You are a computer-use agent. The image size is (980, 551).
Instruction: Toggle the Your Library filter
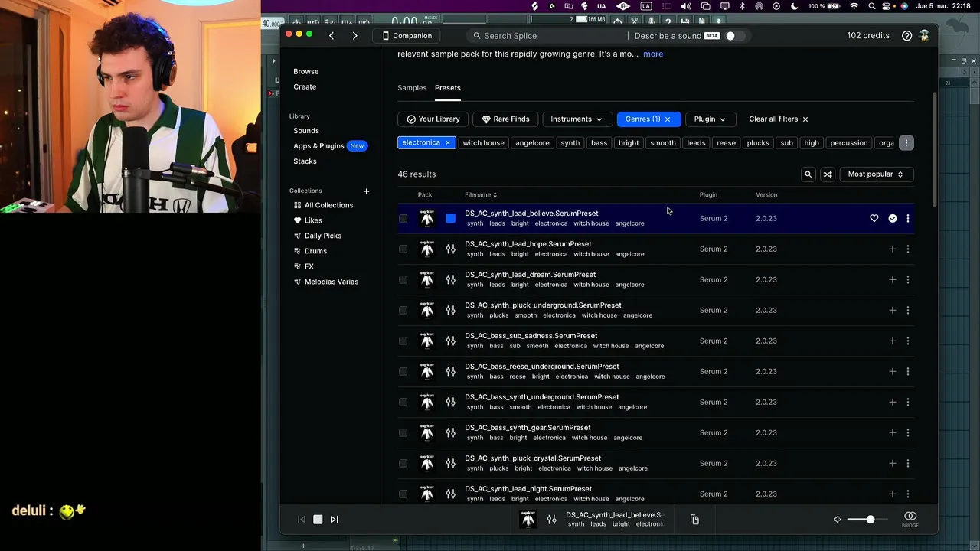tap(433, 119)
